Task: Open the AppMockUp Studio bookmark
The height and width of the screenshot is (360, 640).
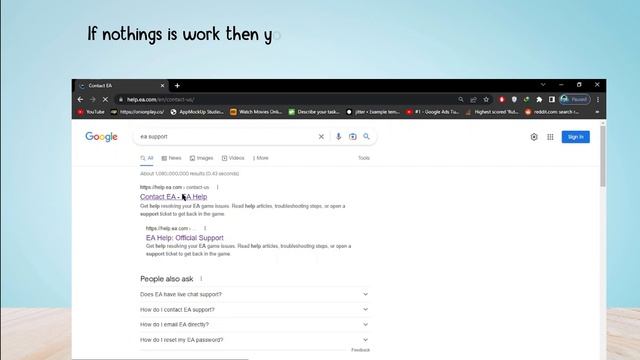Action: (x=197, y=112)
